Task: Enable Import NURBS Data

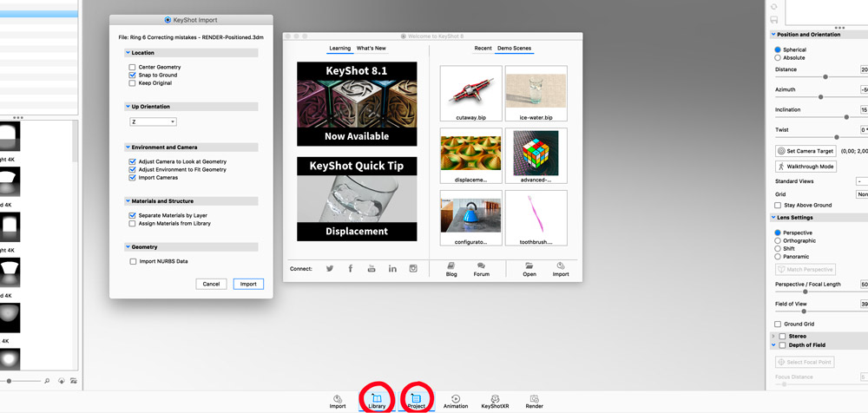Action: pos(133,261)
